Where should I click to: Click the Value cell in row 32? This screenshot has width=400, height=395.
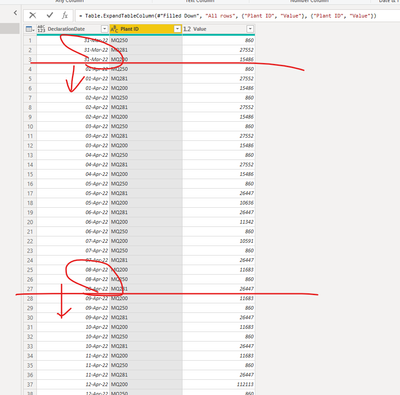click(219, 337)
